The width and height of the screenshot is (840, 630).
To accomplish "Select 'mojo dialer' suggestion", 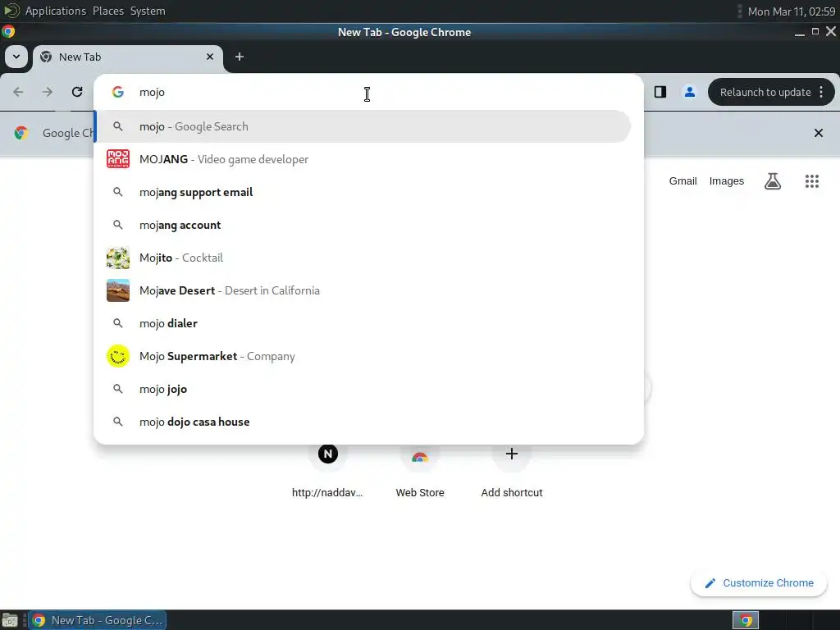I will pos(363,323).
